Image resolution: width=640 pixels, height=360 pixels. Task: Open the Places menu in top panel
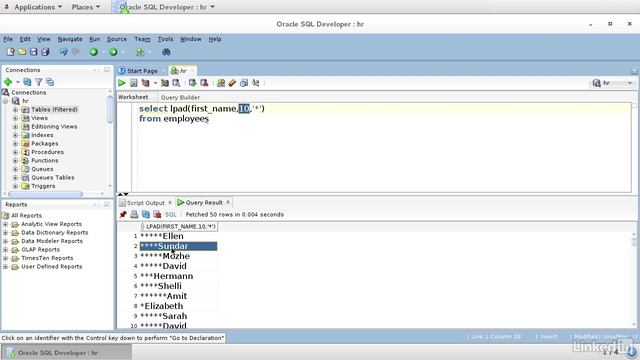click(x=86, y=7)
